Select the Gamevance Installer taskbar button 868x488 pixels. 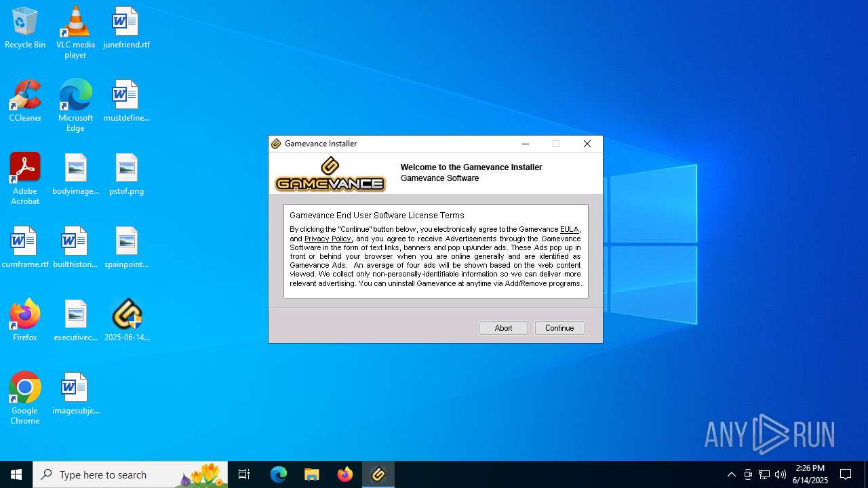pos(378,474)
